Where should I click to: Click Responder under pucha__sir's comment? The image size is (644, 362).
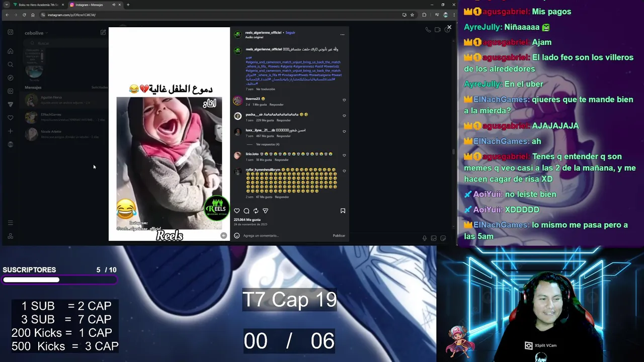pyautogui.click(x=283, y=120)
